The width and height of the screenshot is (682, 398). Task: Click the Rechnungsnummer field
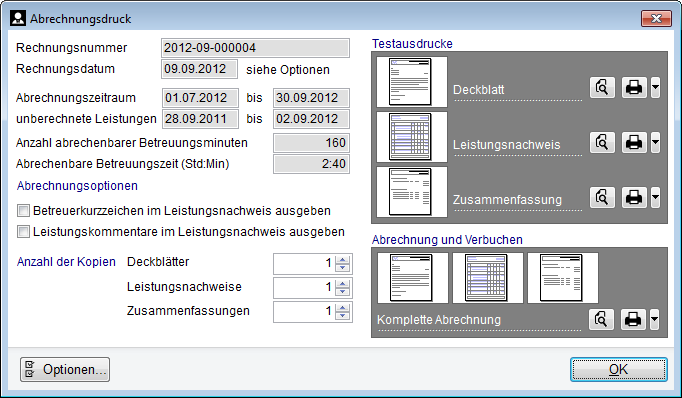pos(255,48)
